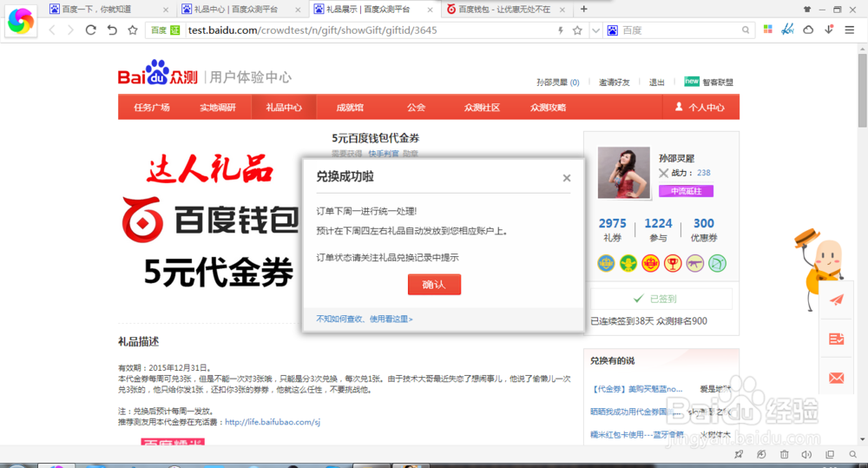Click the 已签到 check-in button
This screenshot has width=868, height=468.
pyautogui.click(x=661, y=299)
